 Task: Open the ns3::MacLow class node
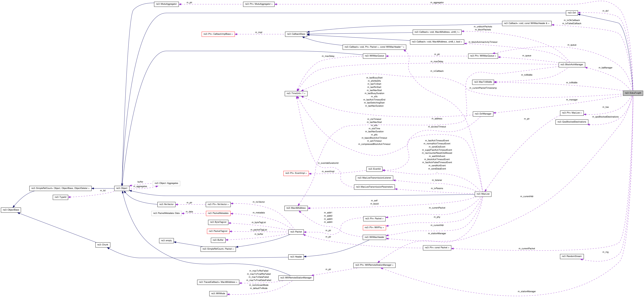[483, 194]
